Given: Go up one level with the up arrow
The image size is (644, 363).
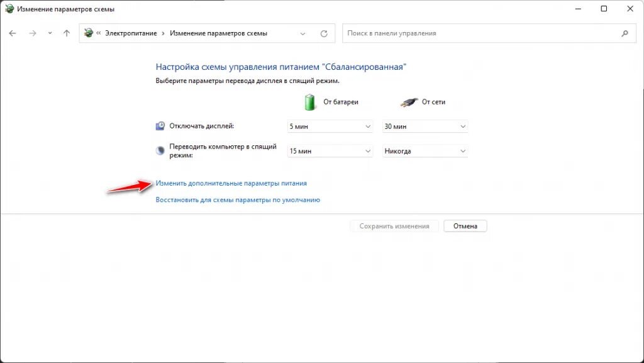Looking at the screenshot, I should [x=67, y=33].
